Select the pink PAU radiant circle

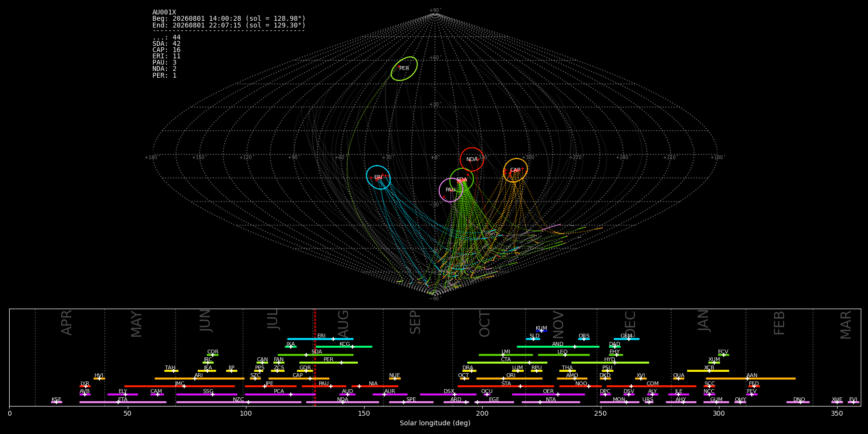(451, 190)
